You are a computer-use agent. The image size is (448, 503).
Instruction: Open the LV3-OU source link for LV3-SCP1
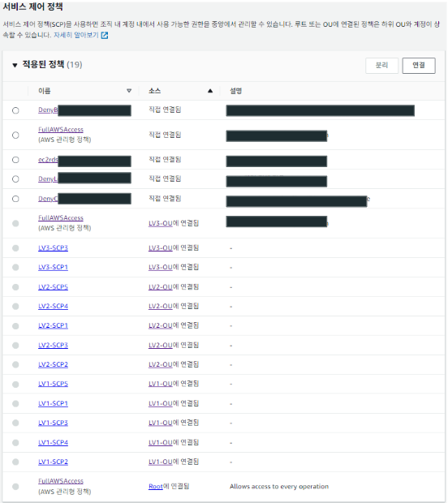161,267
